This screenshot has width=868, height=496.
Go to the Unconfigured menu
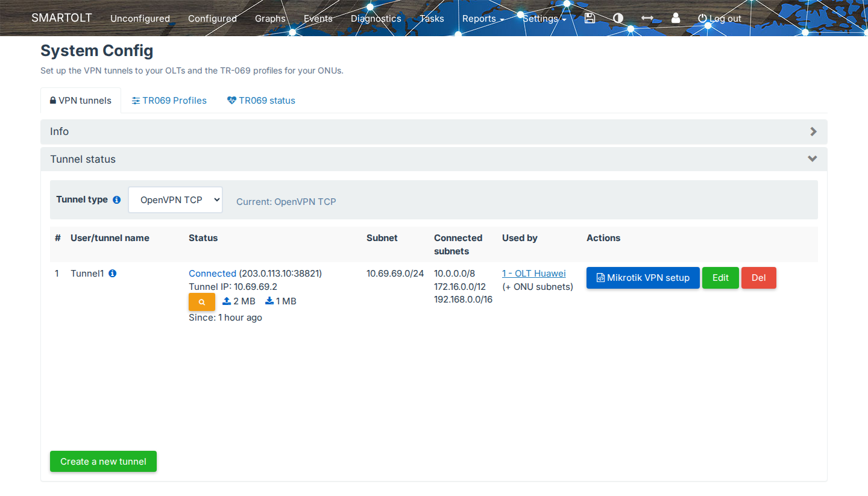(x=140, y=19)
